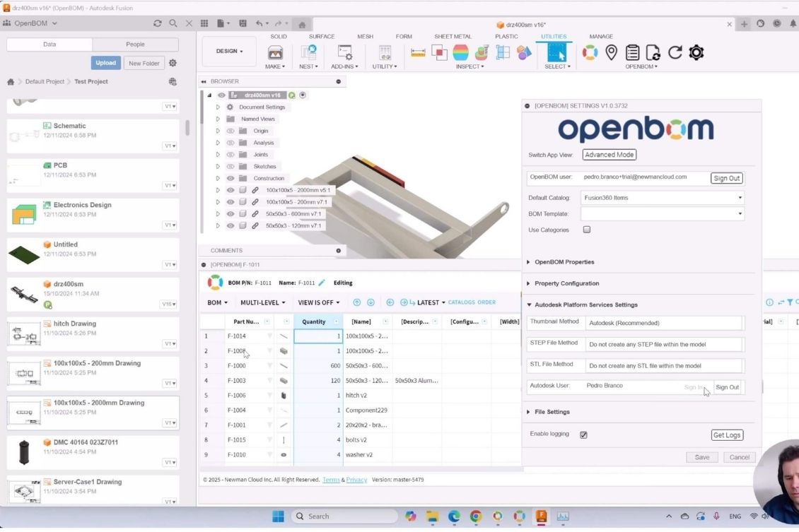Click the Interference tool icon under Inspect
This screenshot has width=799, height=532.
click(x=439, y=52)
